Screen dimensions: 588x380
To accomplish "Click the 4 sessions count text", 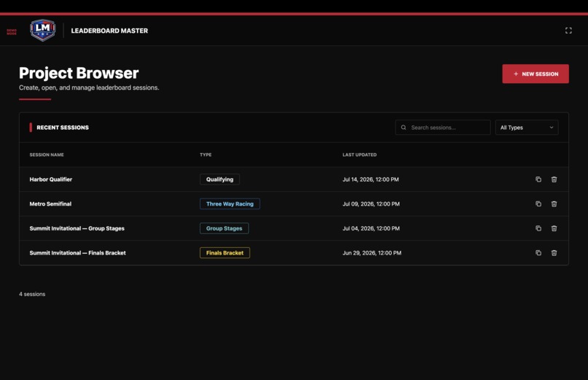I will (x=32, y=294).
